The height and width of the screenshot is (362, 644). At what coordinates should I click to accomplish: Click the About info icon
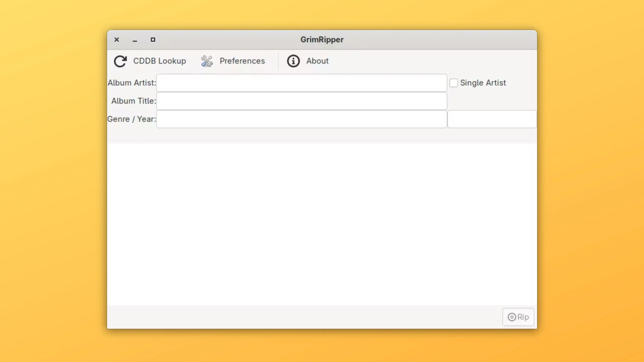pyautogui.click(x=293, y=61)
